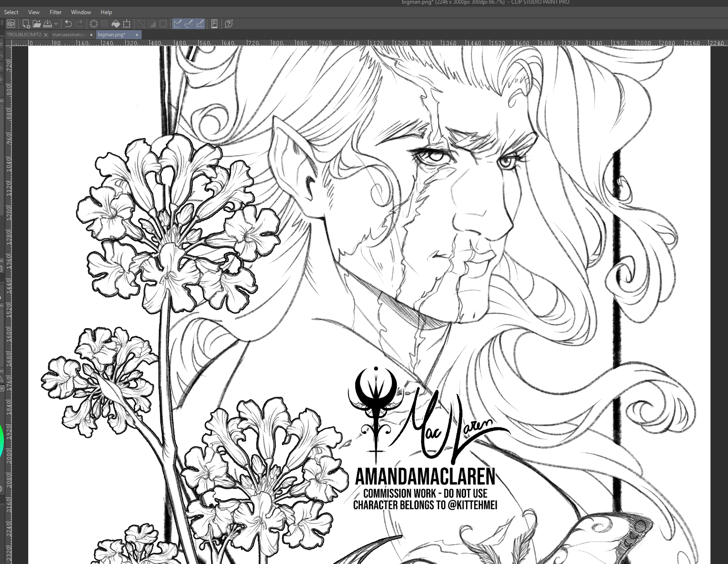
Task: Open the Filter menu
Action: tap(56, 12)
